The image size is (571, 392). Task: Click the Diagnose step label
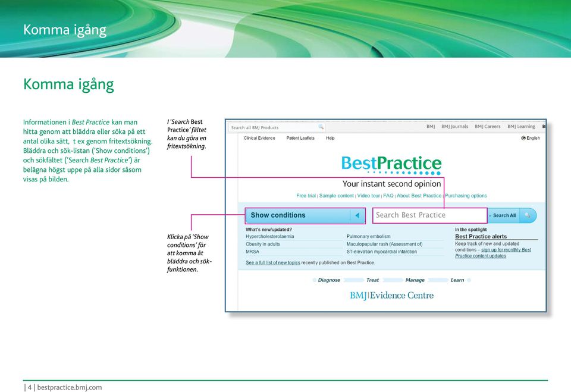click(329, 280)
